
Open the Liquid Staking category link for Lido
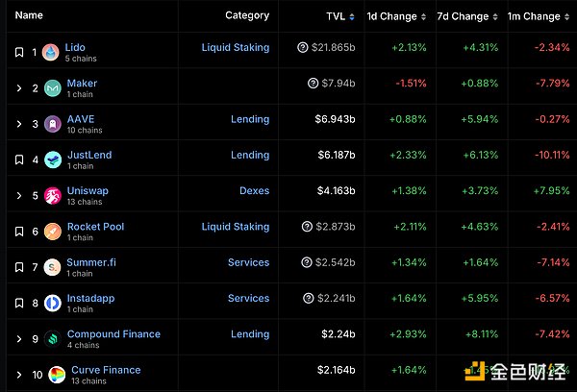[236, 48]
